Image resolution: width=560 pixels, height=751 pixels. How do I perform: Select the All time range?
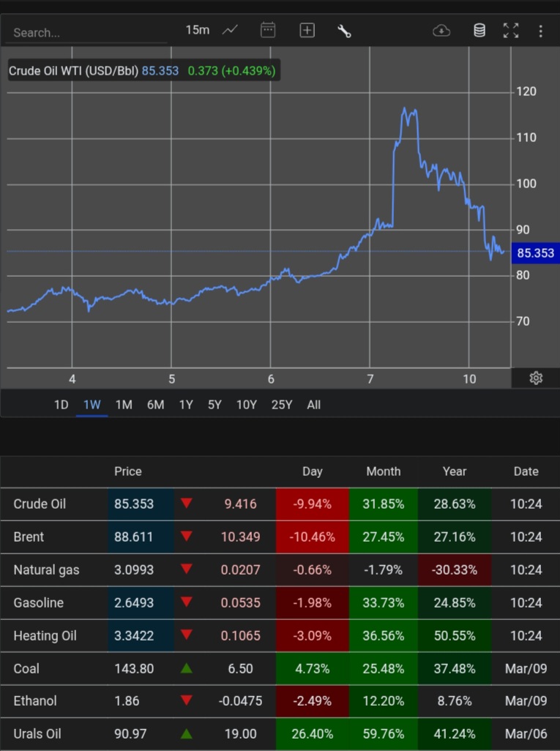tap(314, 406)
